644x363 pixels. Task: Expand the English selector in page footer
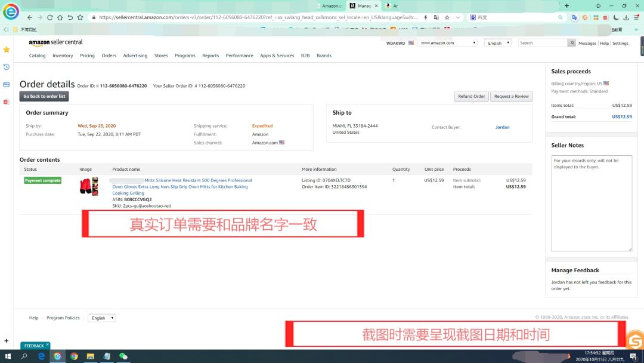(x=101, y=318)
